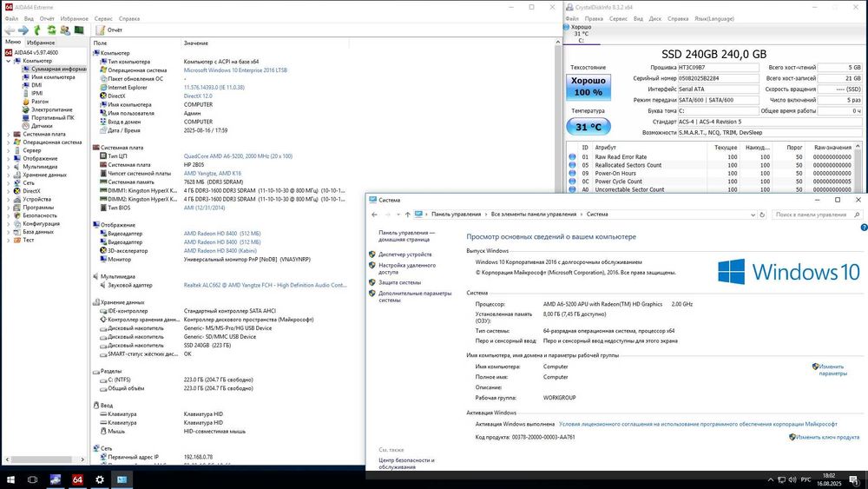Open Файл menu in AIDA64

11,18
